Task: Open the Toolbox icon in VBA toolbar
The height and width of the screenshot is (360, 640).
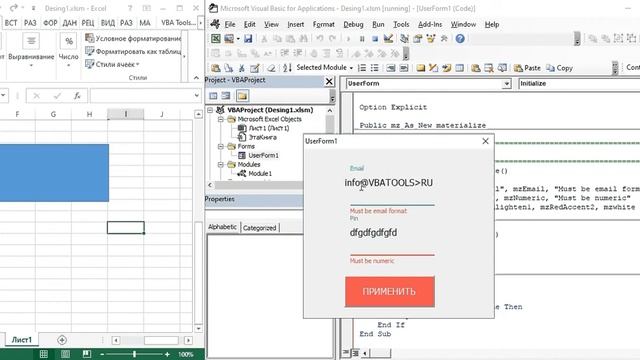Action: [x=444, y=38]
